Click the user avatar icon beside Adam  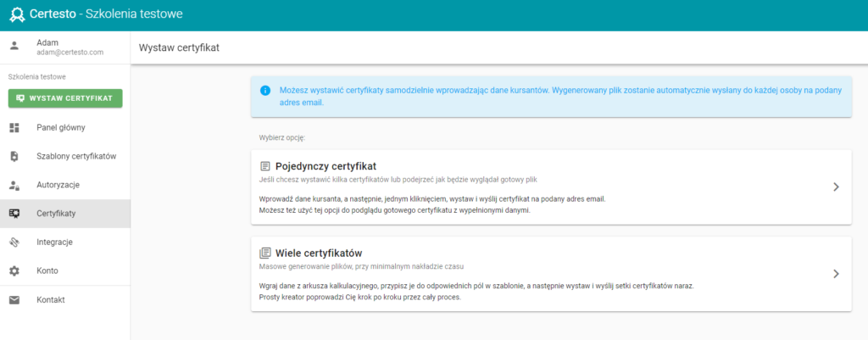coord(14,46)
